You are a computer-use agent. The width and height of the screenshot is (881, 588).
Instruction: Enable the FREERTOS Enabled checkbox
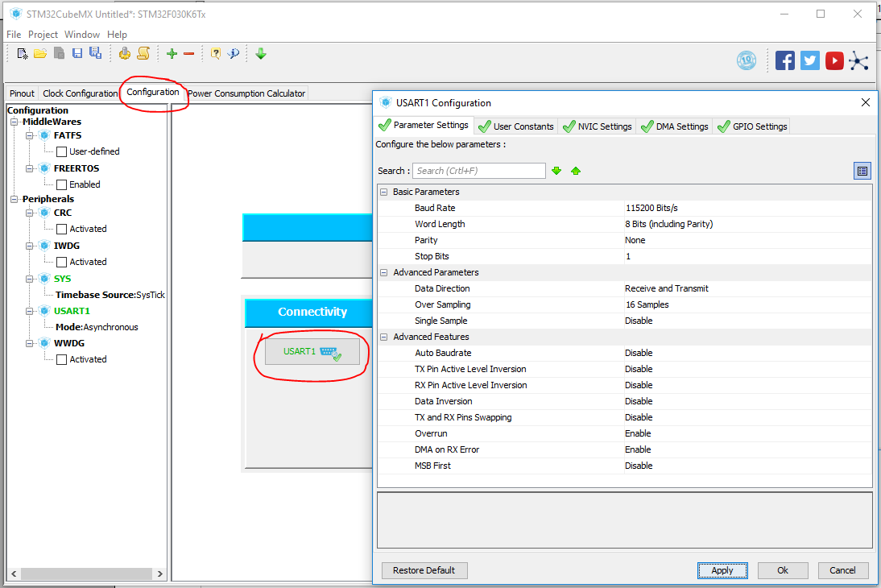pyautogui.click(x=62, y=184)
